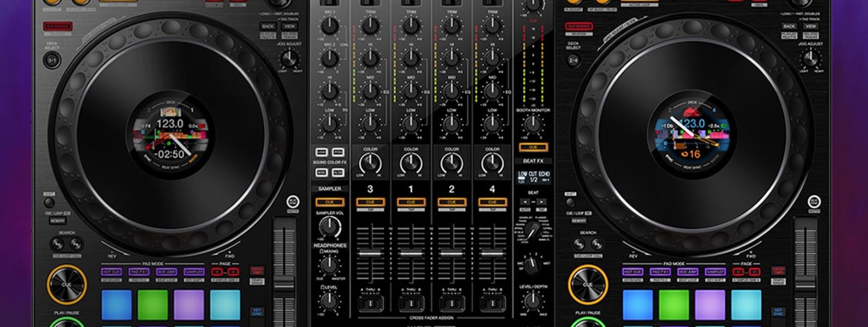Click the Level/Depth knob
Screen dimensions: 868x327
(x=533, y=301)
